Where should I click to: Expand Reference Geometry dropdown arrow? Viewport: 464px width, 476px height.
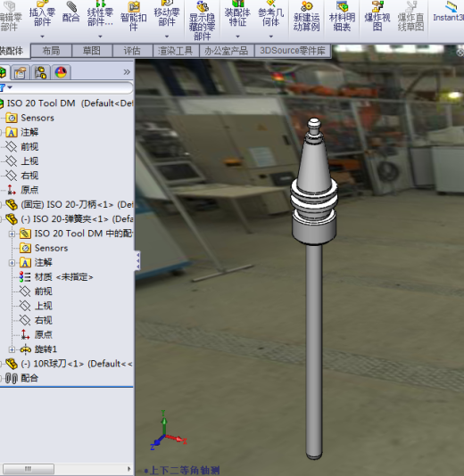coord(270,37)
